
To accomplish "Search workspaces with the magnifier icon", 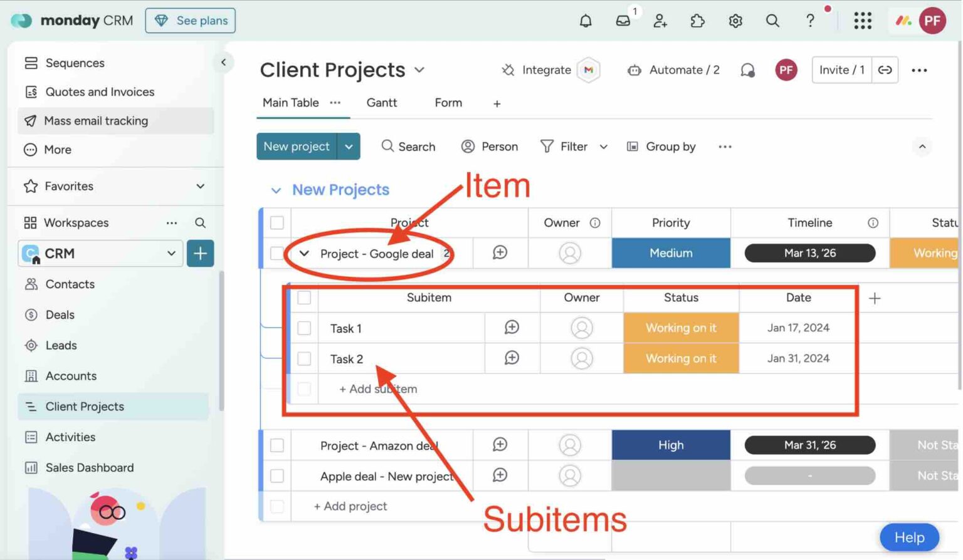I will coord(200,223).
